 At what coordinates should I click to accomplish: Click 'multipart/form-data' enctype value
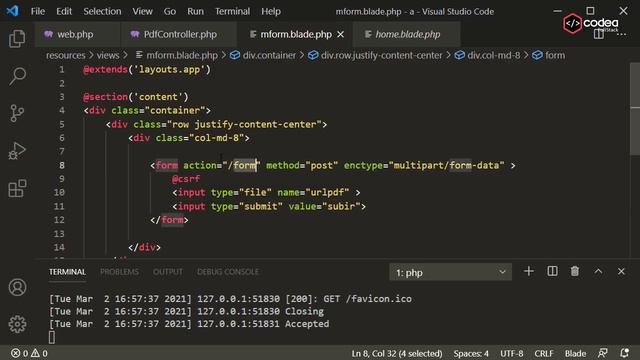447,165
